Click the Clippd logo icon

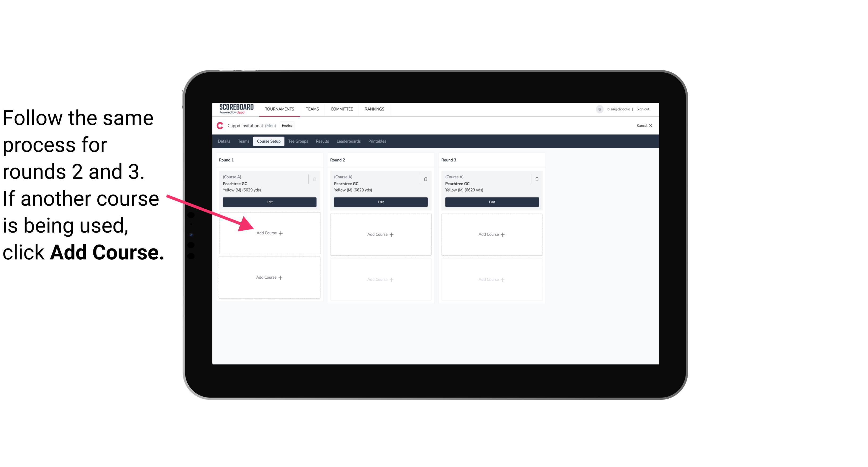pyautogui.click(x=219, y=125)
